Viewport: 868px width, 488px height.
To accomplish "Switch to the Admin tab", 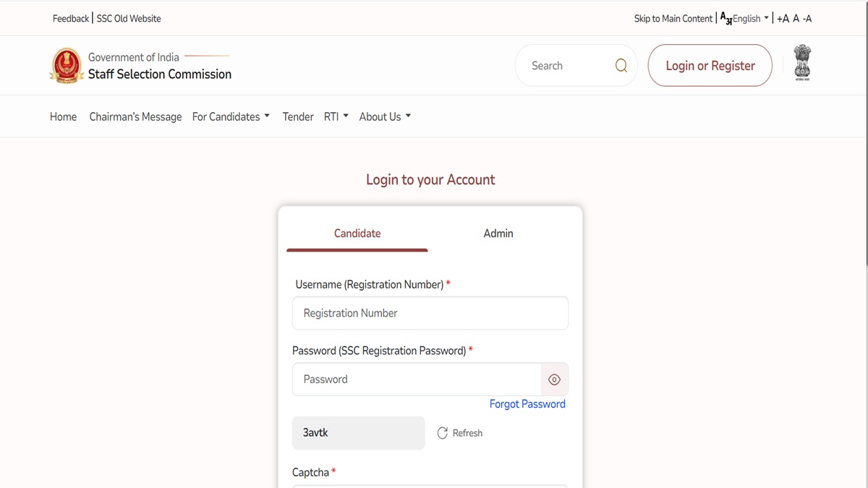I will pos(498,234).
